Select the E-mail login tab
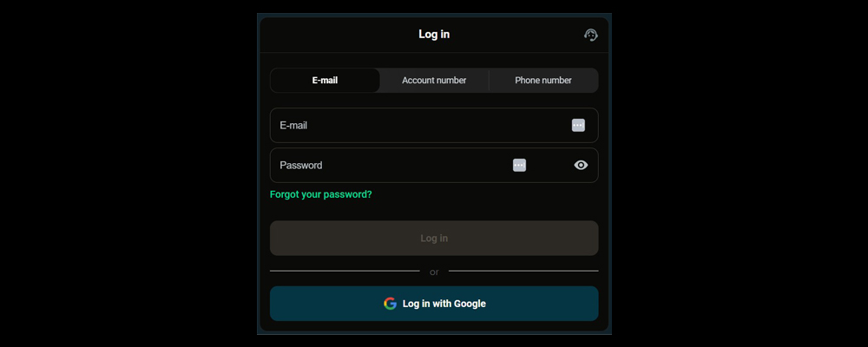 (x=325, y=81)
